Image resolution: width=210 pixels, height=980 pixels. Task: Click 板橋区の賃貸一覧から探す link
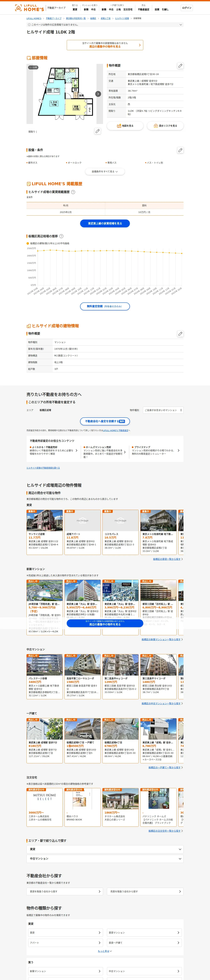pos(167,559)
